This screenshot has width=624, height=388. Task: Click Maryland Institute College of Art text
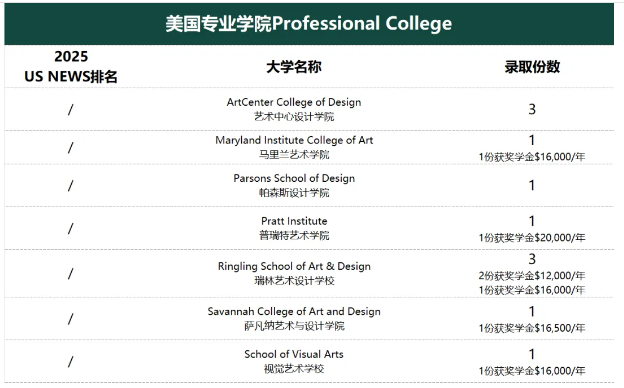294,140
